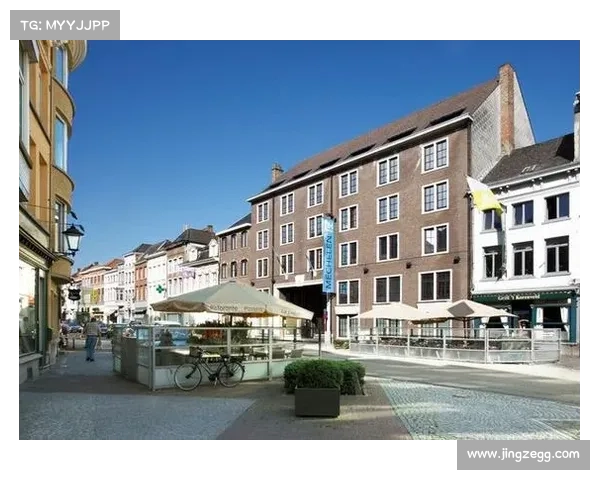Click the blue Mechelen vertical banner
Image resolution: width=600 pixels, height=480 pixels.
[328, 254]
